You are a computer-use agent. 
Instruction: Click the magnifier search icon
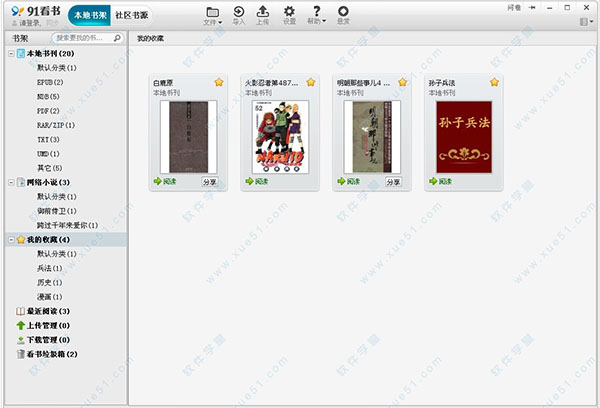117,38
